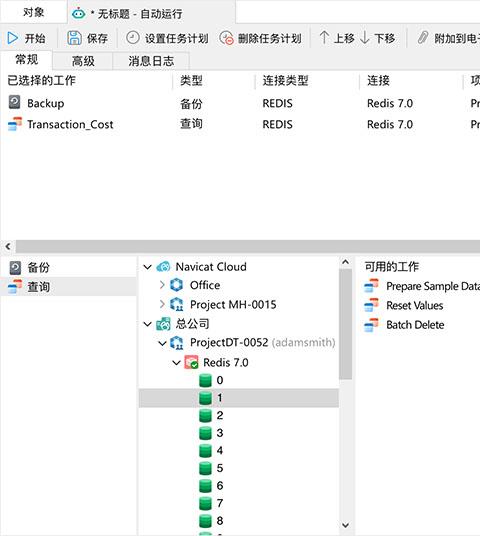480x536 pixels.
Task: Click the Project MH-0015 icon
Action: pyautogui.click(x=177, y=304)
